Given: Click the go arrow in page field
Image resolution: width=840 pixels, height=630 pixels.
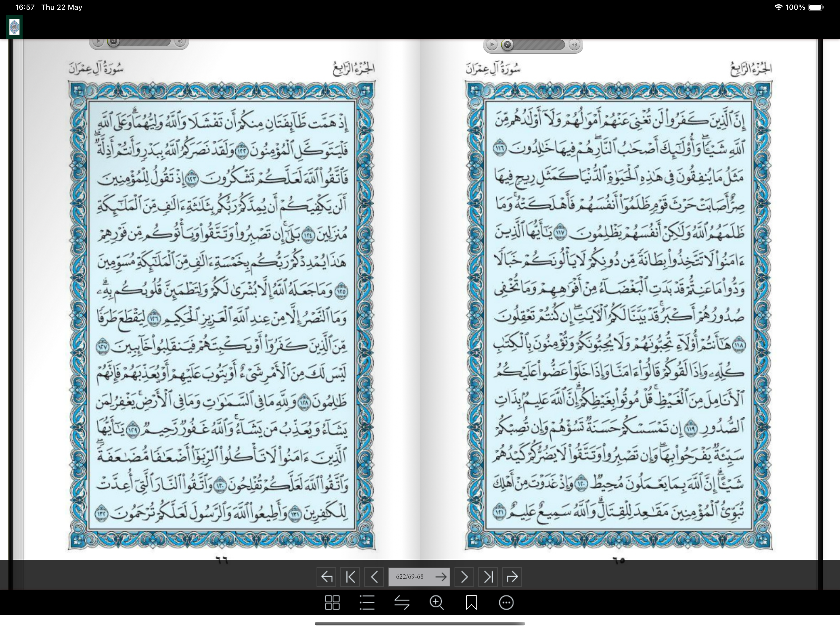Looking at the screenshot, I should [441, 577].
